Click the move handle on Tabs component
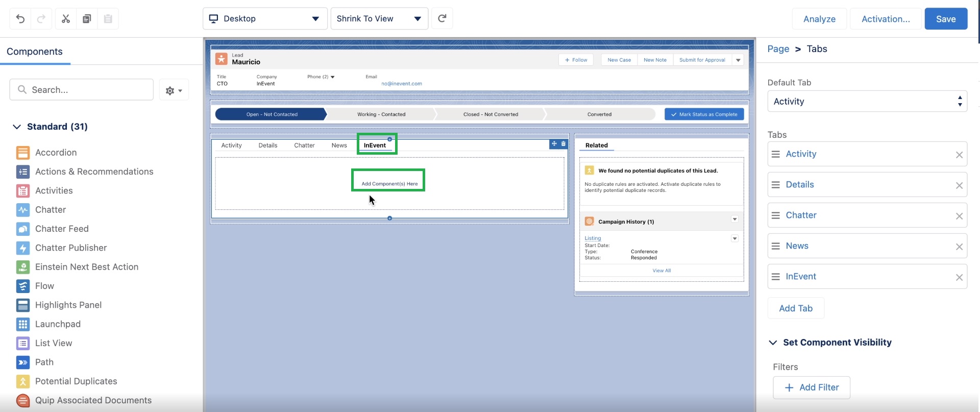 pyautogui.click(x=554, y=144)
